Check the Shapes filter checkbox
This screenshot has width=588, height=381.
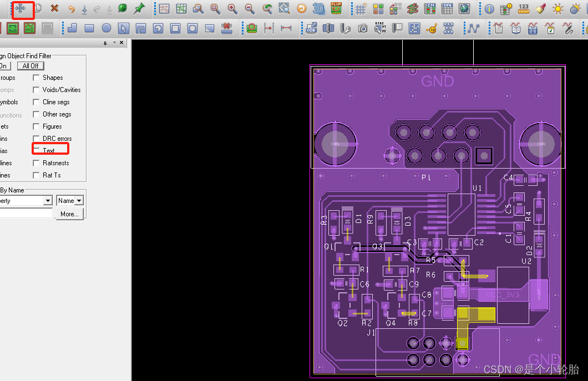point(37,78)
